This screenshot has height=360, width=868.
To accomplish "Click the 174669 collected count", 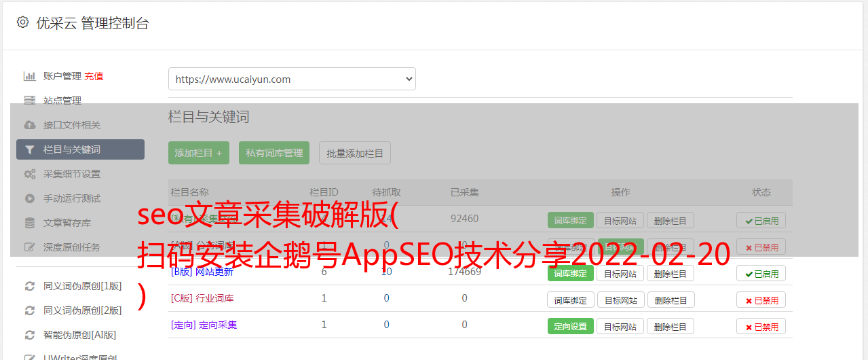I will point(464,272).
